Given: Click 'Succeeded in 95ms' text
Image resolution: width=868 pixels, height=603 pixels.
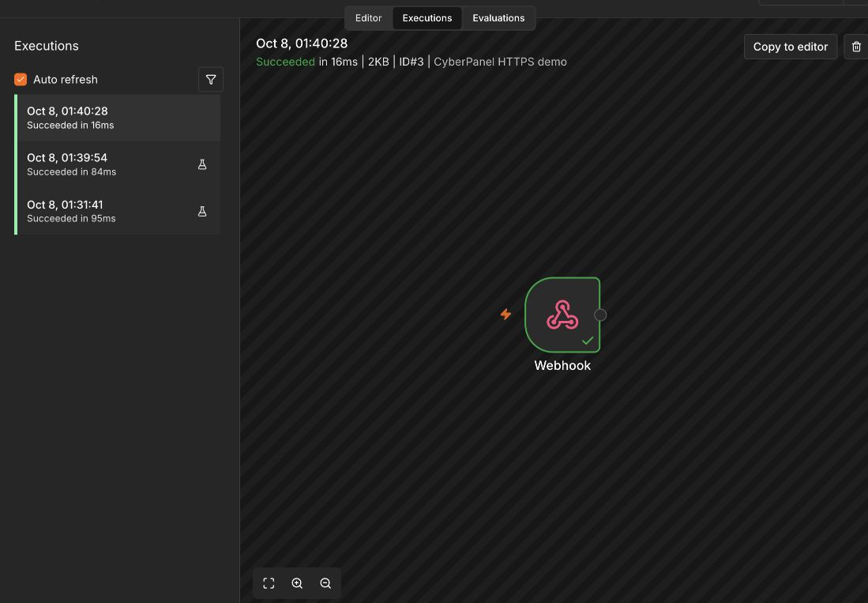Looking at the screenshot, I should click(71, 219).
